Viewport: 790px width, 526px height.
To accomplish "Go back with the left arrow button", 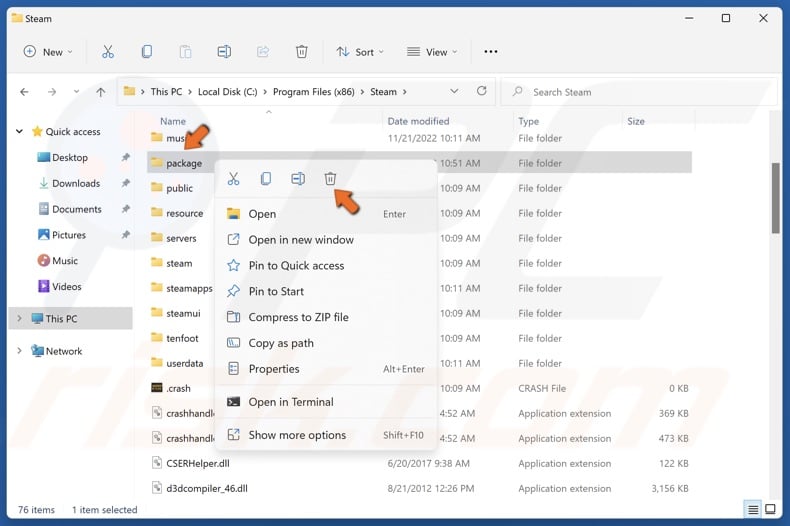I will (x=24, y=92).
